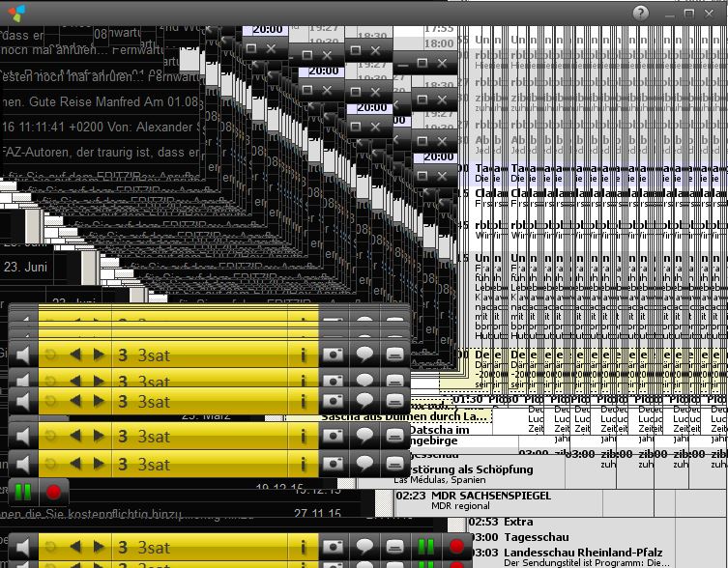Screen dimensions: 728x568
Task: Click the line '16 11:11:41 +0200 Von: Alexander'
Action: [x=101, y=127]
